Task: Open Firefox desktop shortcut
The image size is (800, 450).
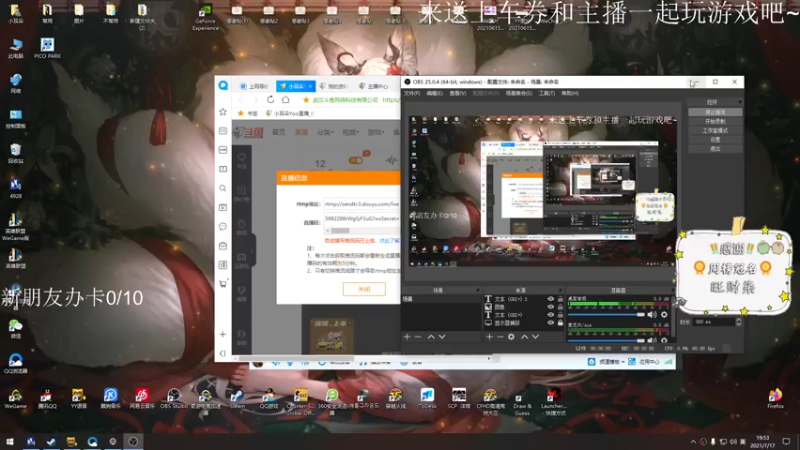Action: (775, 398)
